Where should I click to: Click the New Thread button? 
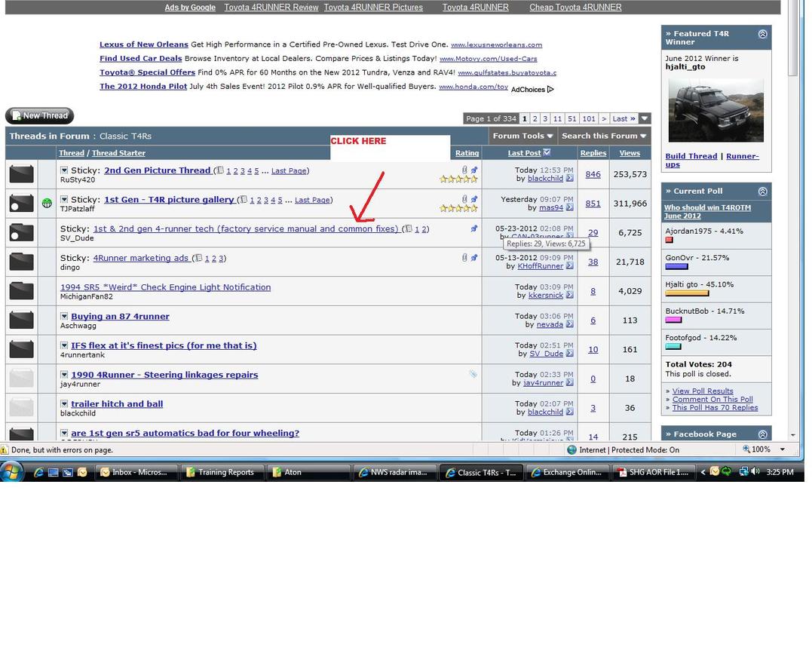pyautogui.click(x=39, y=115)
